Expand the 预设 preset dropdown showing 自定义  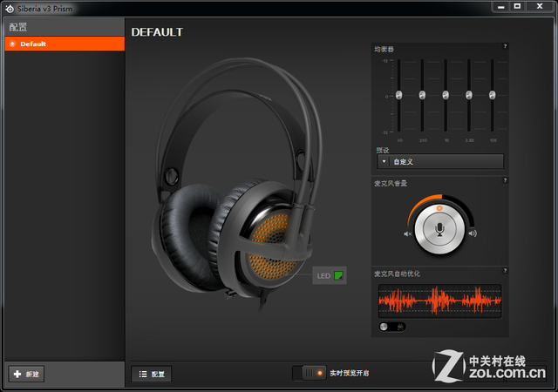pos(440,161)
